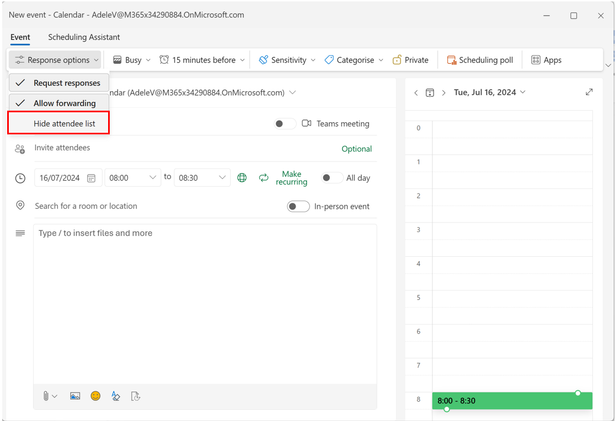The image size is (615, 421).
Task: Click the clock icon beside the date
Action: click(20, 178)
